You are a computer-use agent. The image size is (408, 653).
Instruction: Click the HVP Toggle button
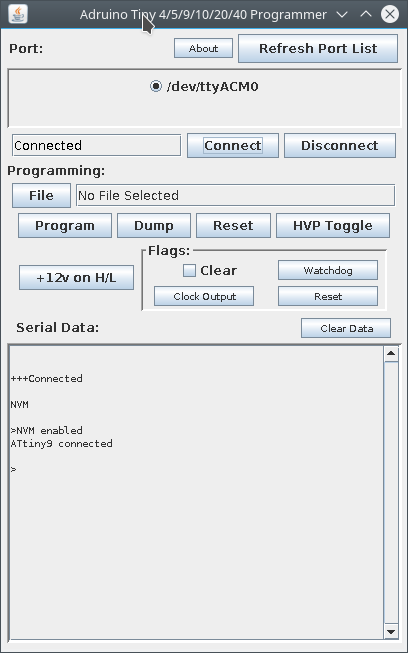click(x=333, y=225)
